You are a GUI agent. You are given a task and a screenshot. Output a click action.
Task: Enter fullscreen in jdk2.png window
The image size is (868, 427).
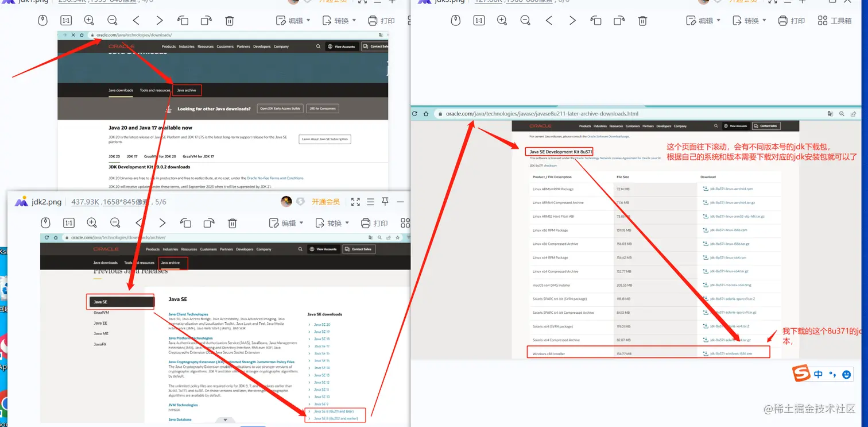[x=355, y=202]
